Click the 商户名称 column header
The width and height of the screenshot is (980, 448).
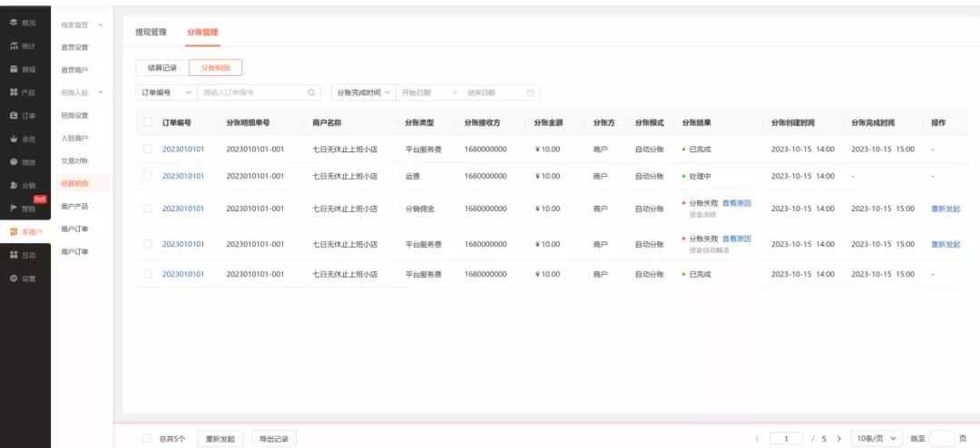click(x=327, y=122)
